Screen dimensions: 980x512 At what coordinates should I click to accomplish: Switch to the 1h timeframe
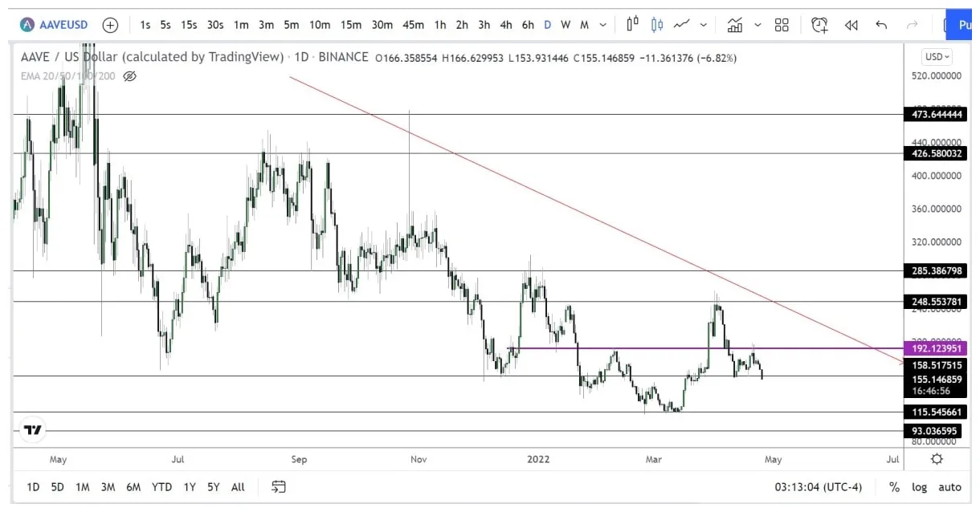[x=439, y=25]
